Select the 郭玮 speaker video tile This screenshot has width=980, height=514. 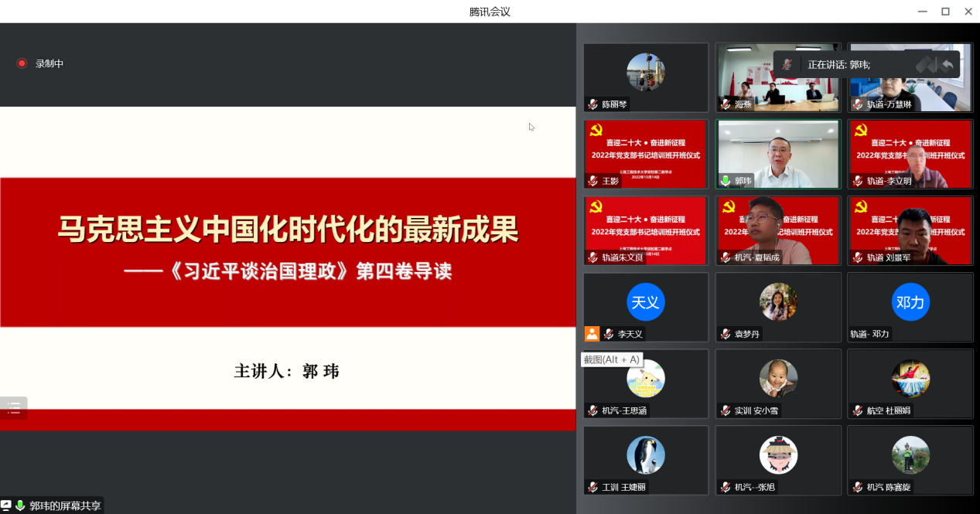[x=777, y=154]
